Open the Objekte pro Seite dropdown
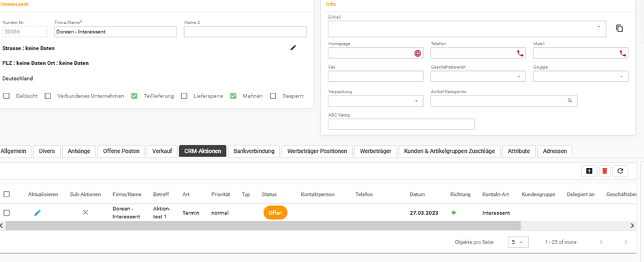The width and height of the screenshot is (644, 262). click(x=519, y=242)
